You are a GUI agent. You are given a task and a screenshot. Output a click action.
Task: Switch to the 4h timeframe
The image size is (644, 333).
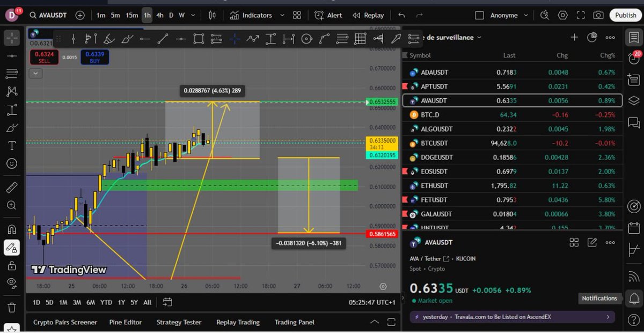(x=160, y=15)
